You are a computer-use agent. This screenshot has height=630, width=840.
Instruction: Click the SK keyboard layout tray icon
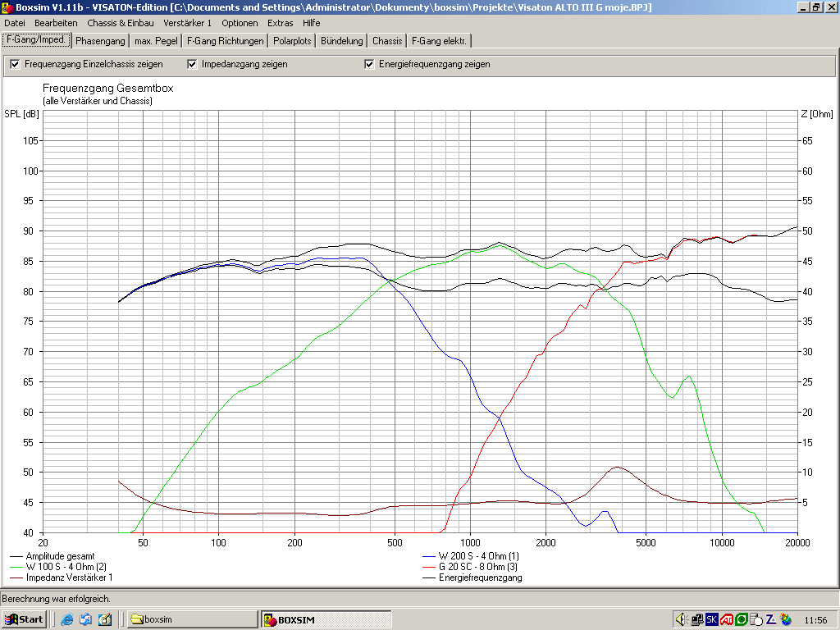click(711, 620)
